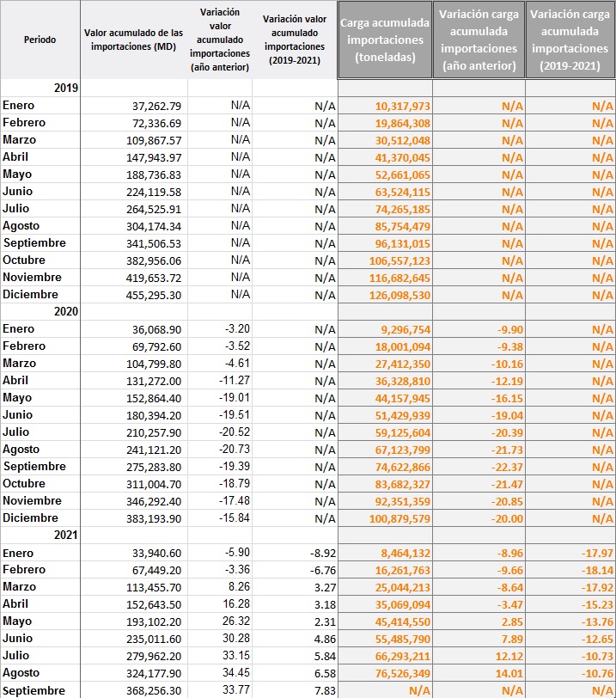Select header Variación valor acumulado importaciones (2019-2021)
Screen dimensions: 616x698
coord(295,40)
